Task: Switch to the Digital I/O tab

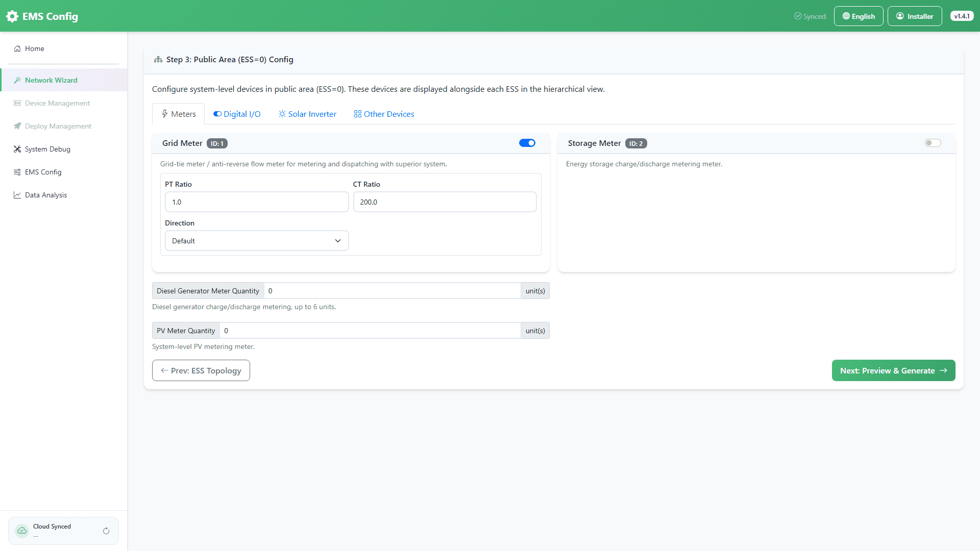Action: click(x=237, y=114)
